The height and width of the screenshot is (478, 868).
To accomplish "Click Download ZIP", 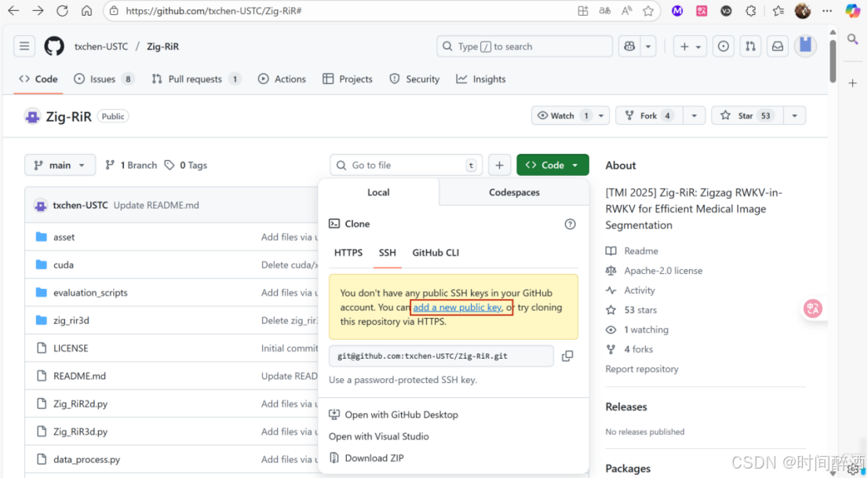I will (367, 458).
